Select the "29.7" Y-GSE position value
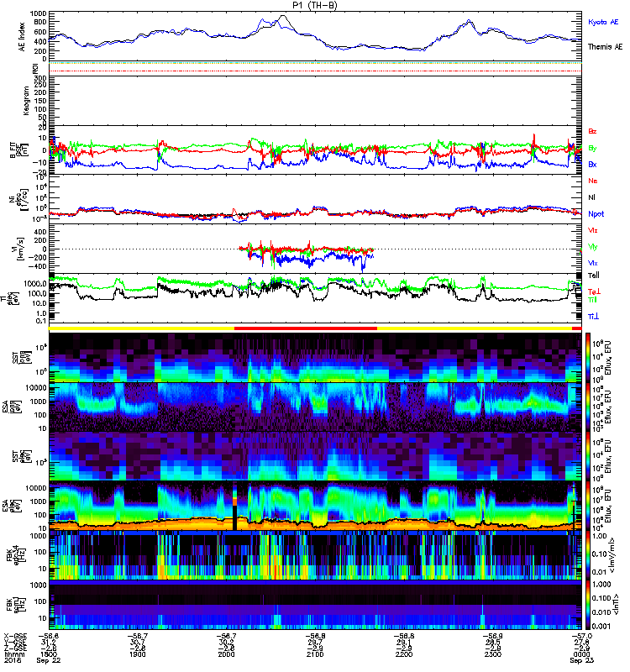Viewport: 630px width, 672px height. tap(315, 642)
